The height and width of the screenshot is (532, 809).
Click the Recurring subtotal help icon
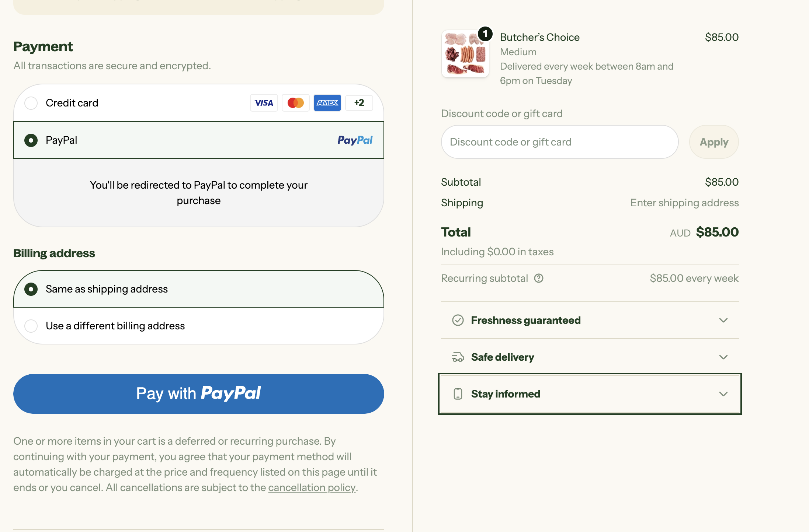coord(539,278)
